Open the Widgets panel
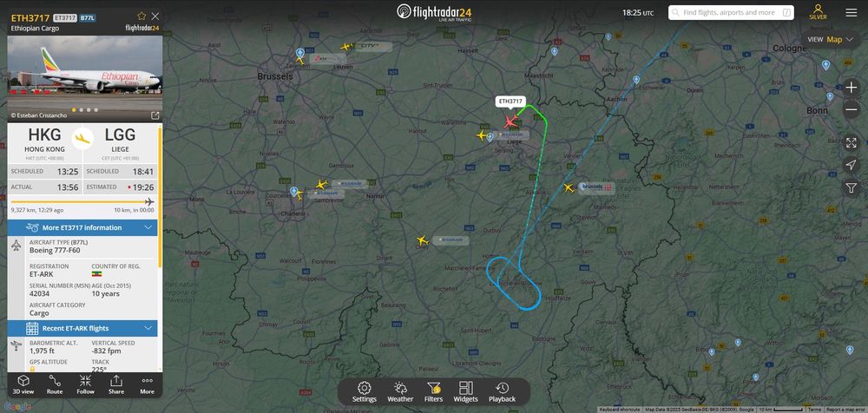The height and width of the screenshot is (413, 868). pyautogui.click(x=465, y=392)
